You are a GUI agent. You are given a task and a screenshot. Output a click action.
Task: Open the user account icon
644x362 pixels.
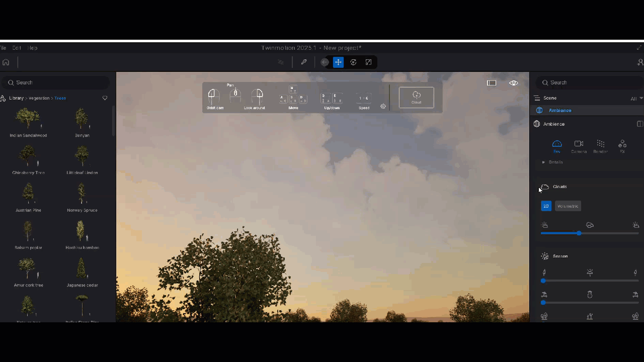point(640,62)
